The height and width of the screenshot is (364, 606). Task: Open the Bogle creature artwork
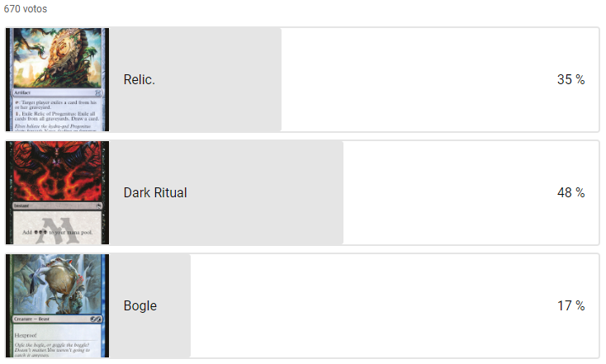pos(57,285)
